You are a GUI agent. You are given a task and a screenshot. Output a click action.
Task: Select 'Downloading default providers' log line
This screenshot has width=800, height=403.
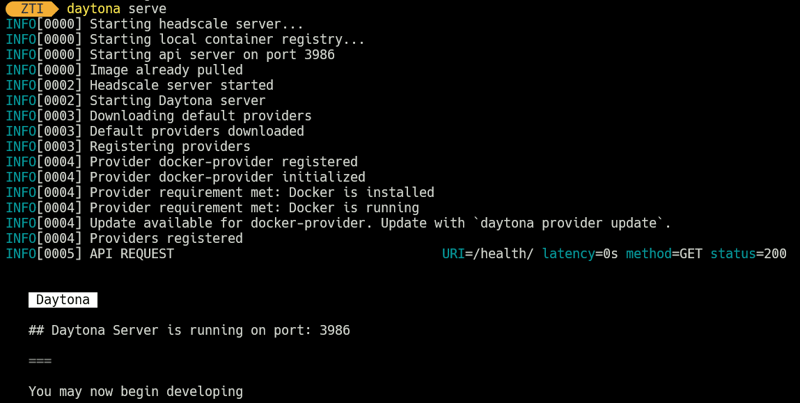click(x=159, y=116)
